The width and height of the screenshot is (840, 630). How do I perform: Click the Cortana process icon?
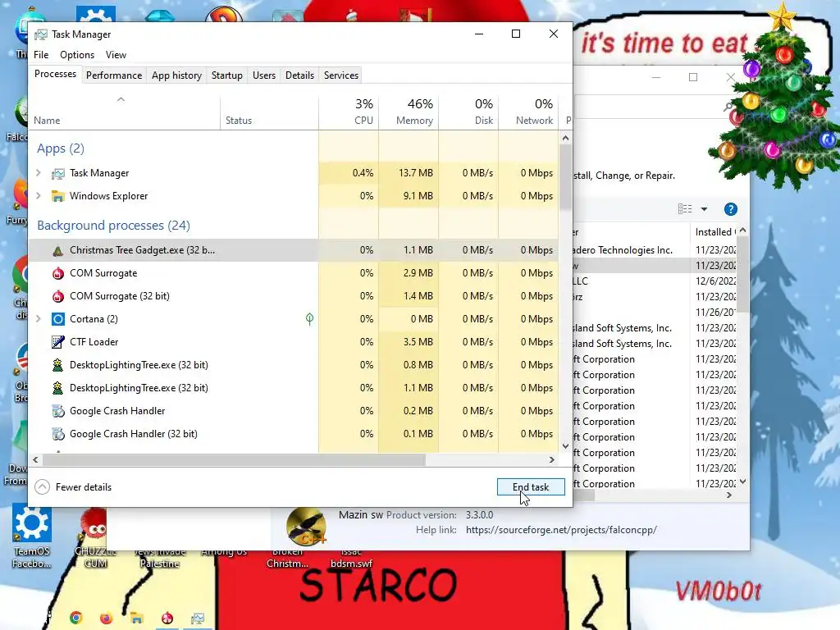58,319
